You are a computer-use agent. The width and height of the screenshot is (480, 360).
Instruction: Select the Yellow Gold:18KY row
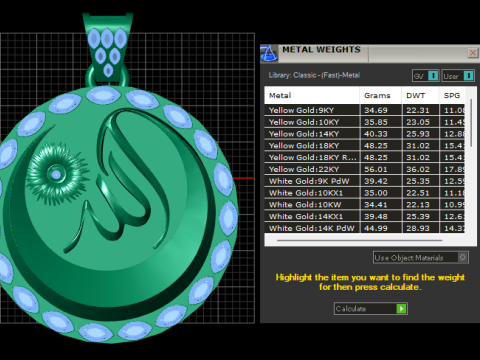pos(365,146)
